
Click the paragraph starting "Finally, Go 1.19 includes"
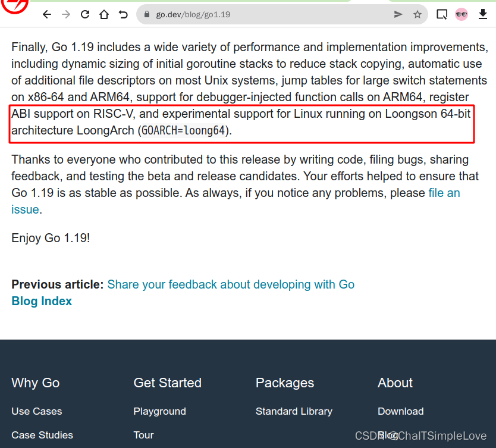coord(250,89)
